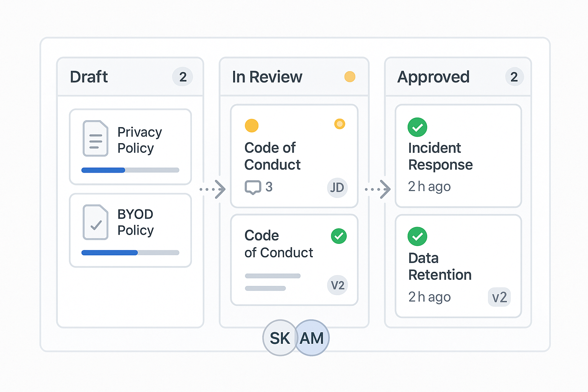Image resolution: width=588 pixels, height=392 pixels.
Task: Select the In Review column header
Action: (x=267, y=77)
